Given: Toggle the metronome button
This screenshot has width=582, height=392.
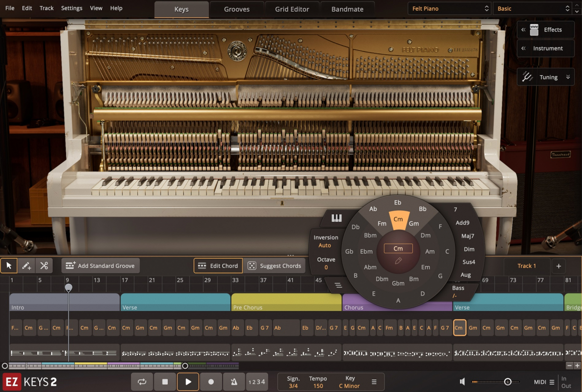Looking at the screenshot, I should point(234,382).
